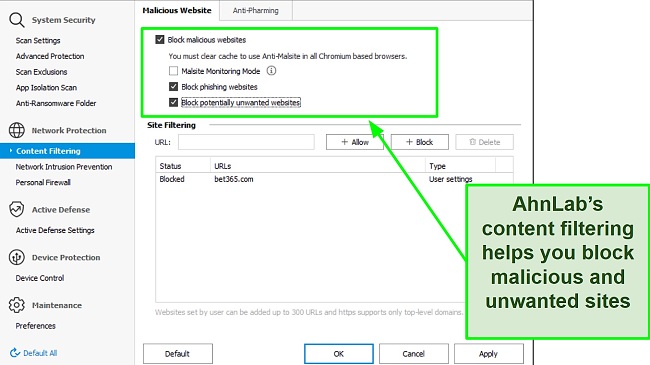
Task: Click the Maintenance heading
Action: click(57, 305)
